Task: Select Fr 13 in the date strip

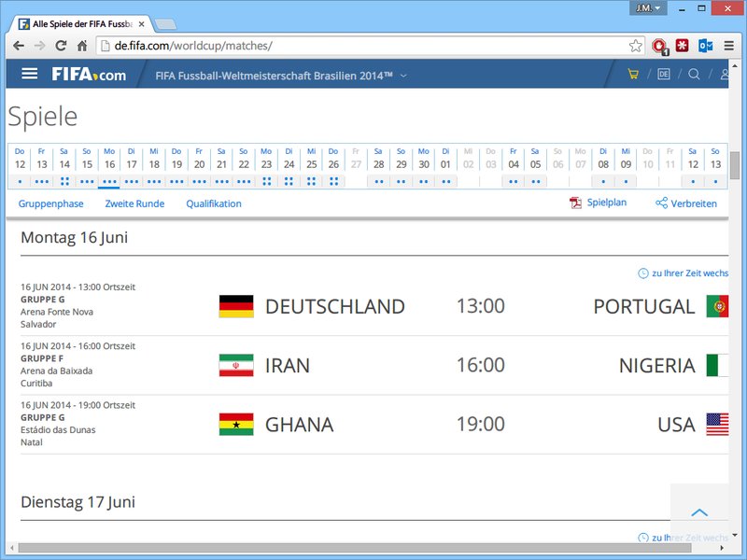Action: [x=42, y=166]
